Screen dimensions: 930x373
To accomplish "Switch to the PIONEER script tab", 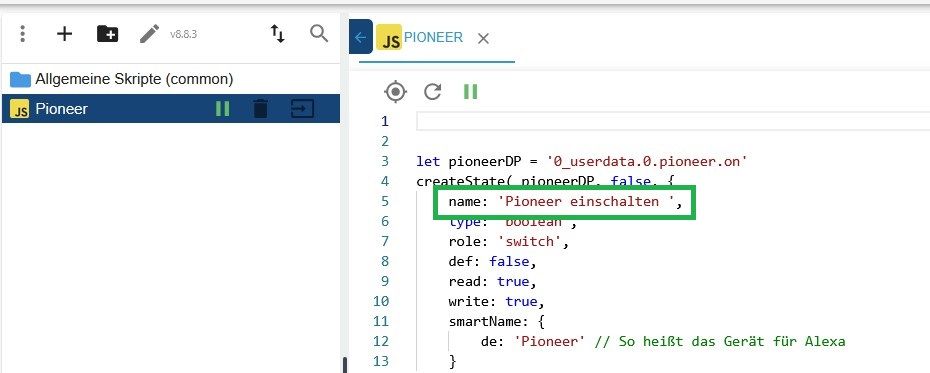I will 433,37.
